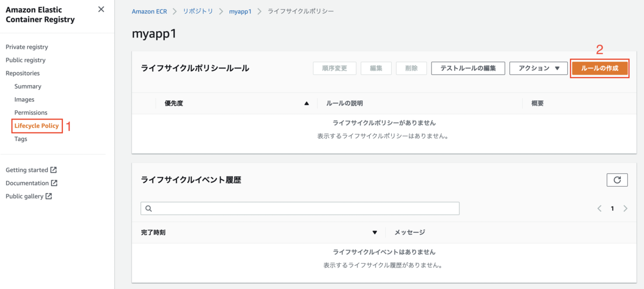
Task: Open Private registry in sidebar
Action: pyautogui.click(x=27, y=47)
